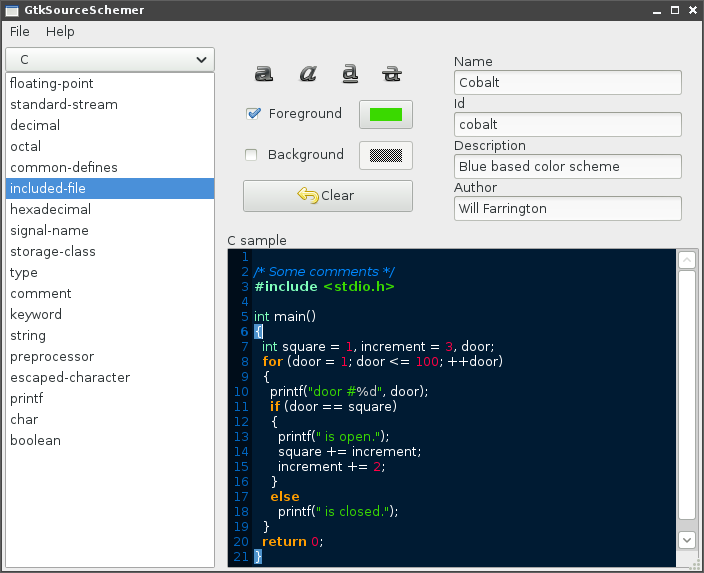Disable the Foreground checkbox
The height and width of the screenshot is (573, 704).
(253, 114)
